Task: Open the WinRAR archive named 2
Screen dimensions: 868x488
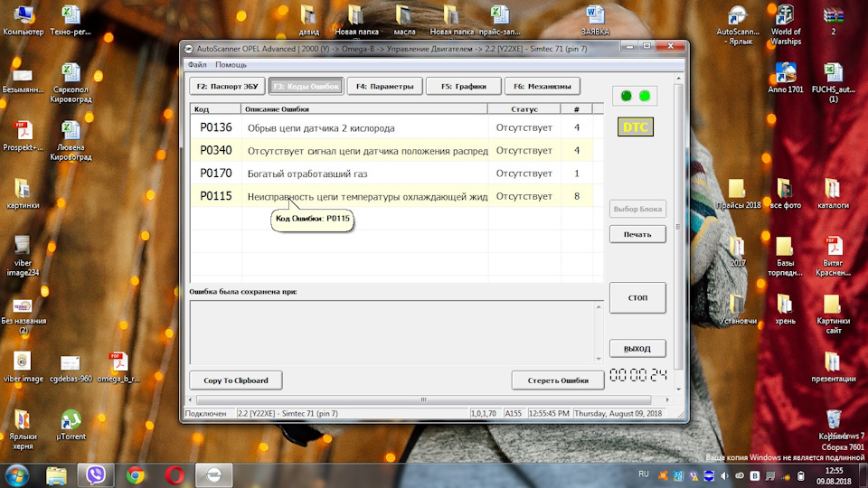Action: point(833,19)
